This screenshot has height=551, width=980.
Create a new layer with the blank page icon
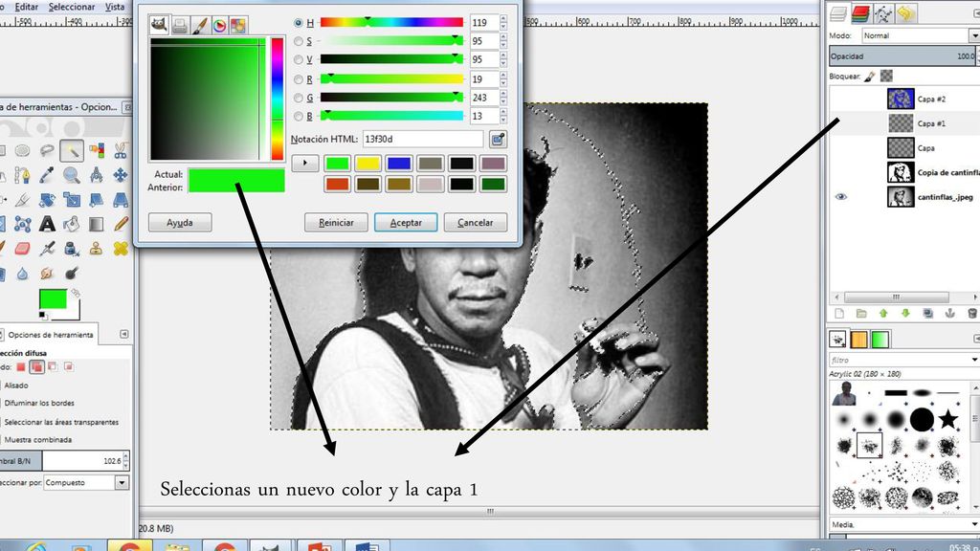(x=839, y=313)
